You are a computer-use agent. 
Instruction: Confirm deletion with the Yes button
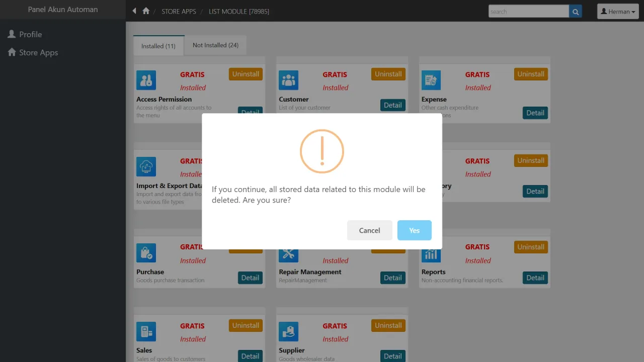pyautogui.click(x=414, y=230)
